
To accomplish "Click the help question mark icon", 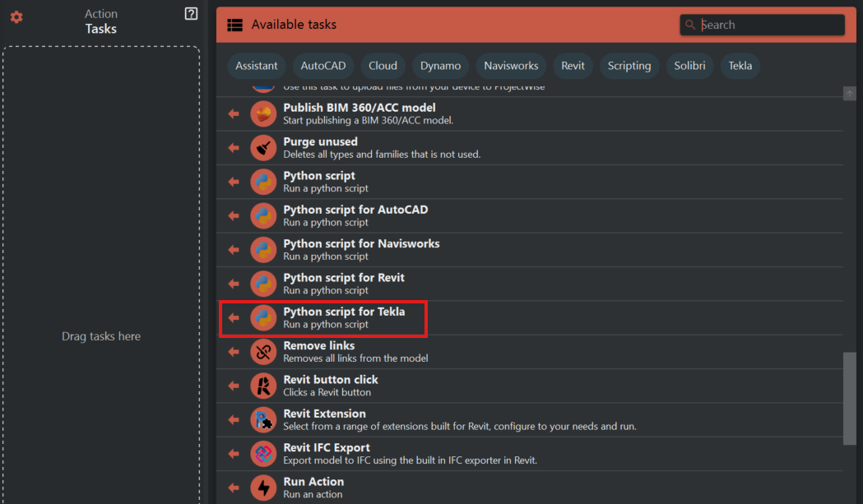I will point(191,14).
